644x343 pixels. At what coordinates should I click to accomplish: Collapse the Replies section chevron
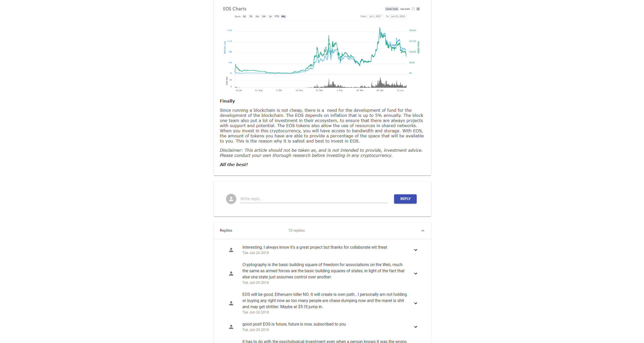click(x=423, y=231)
